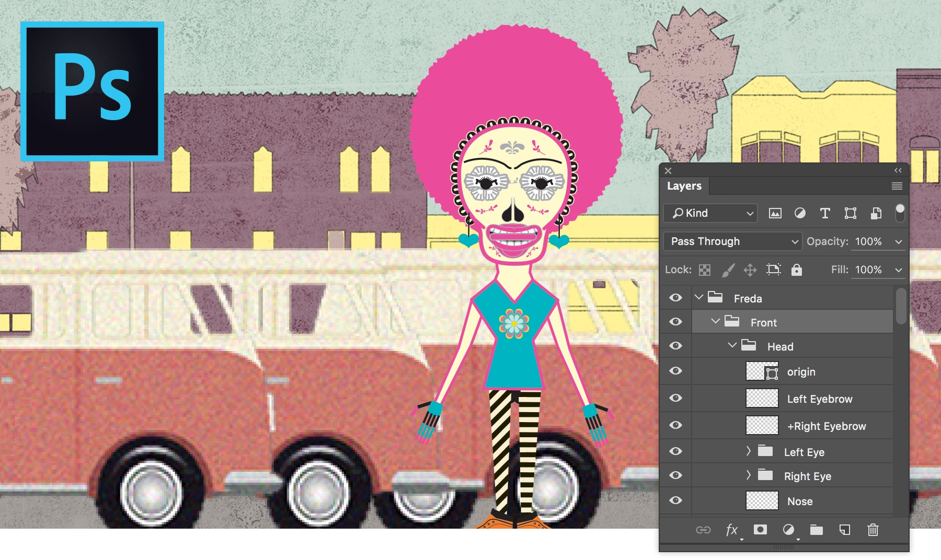
Task: Open the Layers panel menu
Action: [x=897, y=186]
